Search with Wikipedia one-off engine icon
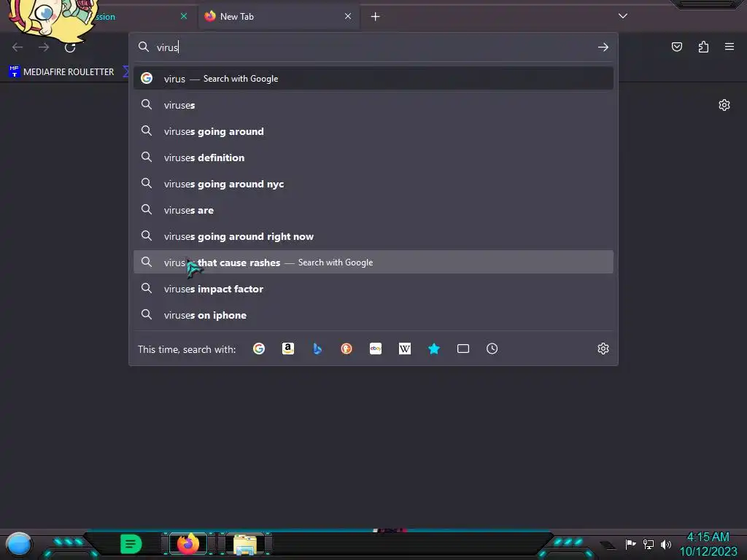The image size is (747, 560). click(x=404, y=349)
